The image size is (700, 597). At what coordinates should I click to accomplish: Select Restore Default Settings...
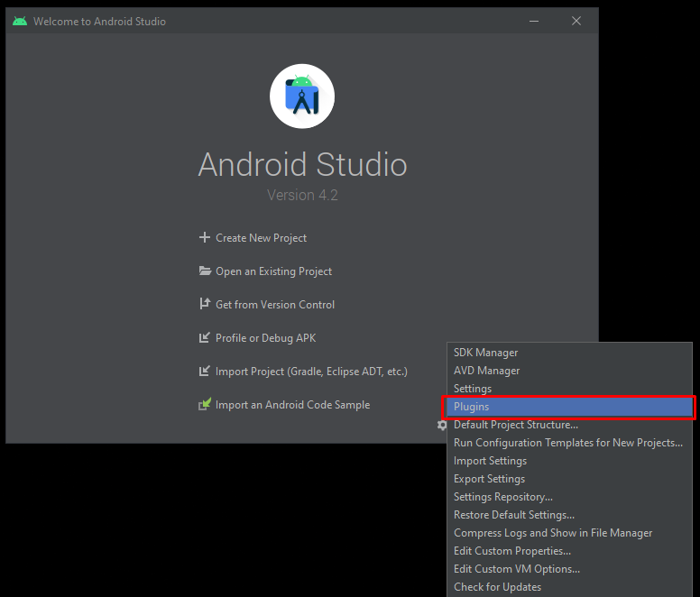click(x=569, y=515)
